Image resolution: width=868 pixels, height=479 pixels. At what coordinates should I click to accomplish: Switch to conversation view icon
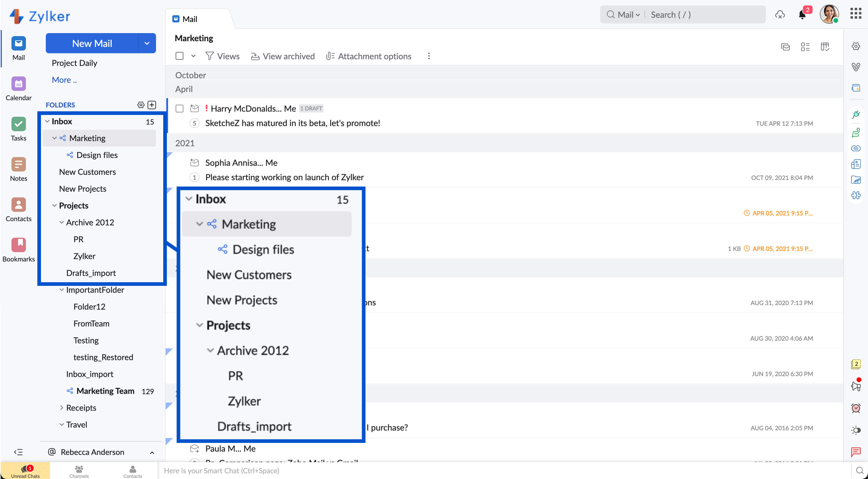click(x=785, y=47)
